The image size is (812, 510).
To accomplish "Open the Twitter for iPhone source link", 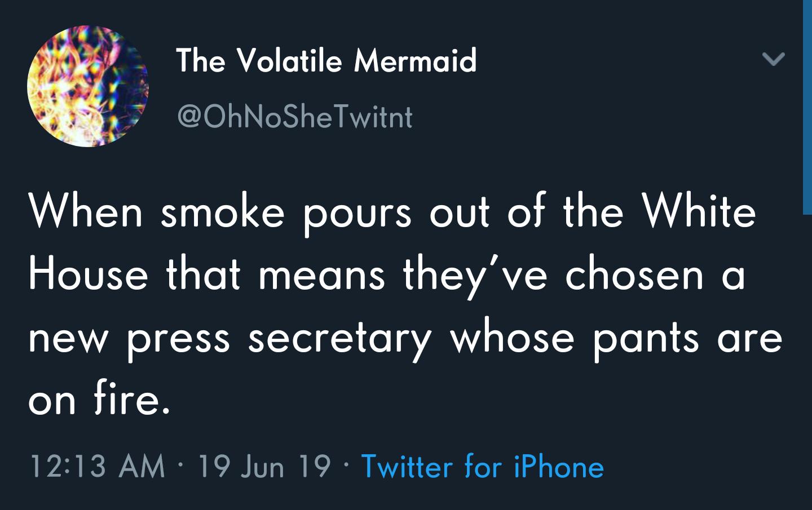I will [482, 467].
